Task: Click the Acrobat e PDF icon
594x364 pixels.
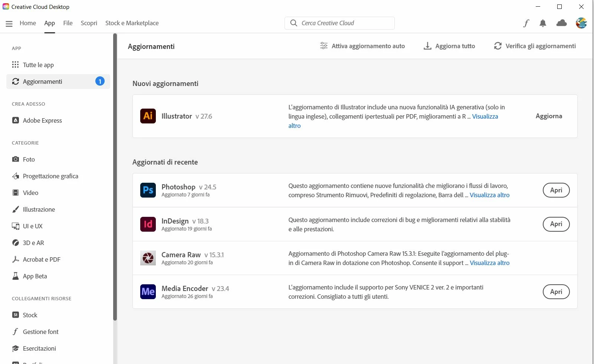Action: click(x=16, y=259)
